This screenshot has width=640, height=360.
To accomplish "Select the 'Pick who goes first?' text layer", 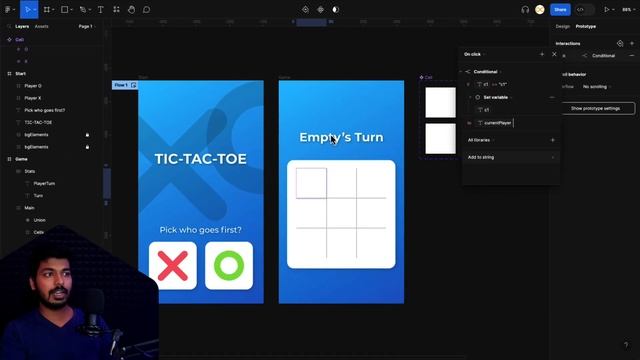I will (x=44, y=110).
